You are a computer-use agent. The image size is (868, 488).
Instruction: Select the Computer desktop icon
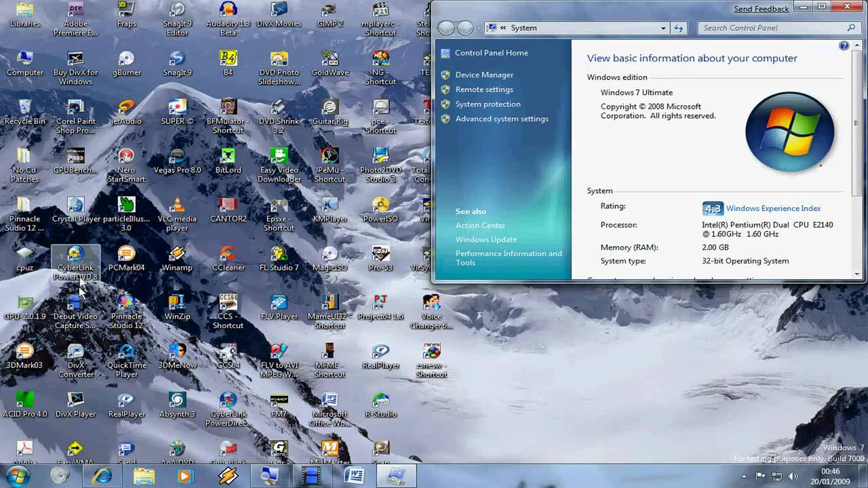24,64
